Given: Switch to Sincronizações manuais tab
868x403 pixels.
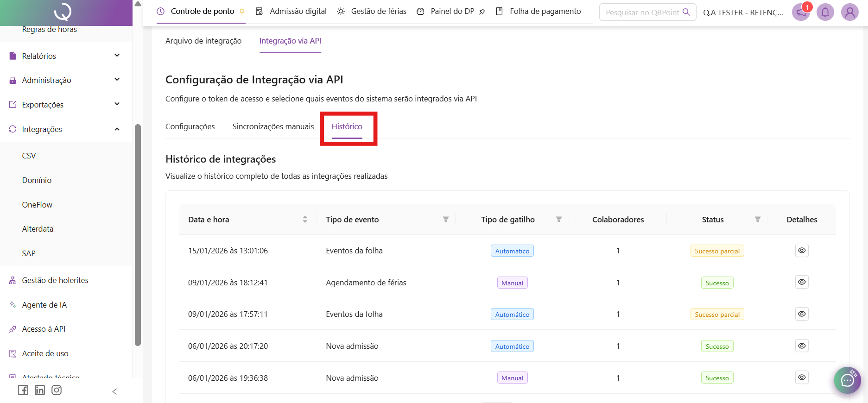Looking at the screenshot, I should pos(273,126).
